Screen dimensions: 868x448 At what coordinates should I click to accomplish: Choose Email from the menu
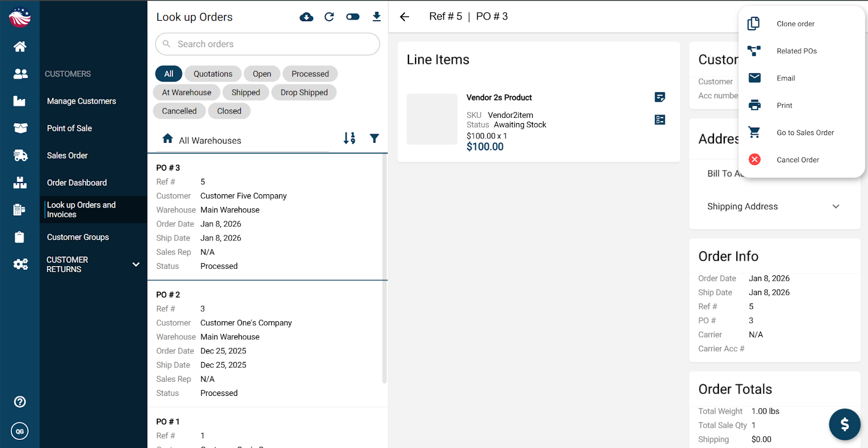click(x=801, y=78)
